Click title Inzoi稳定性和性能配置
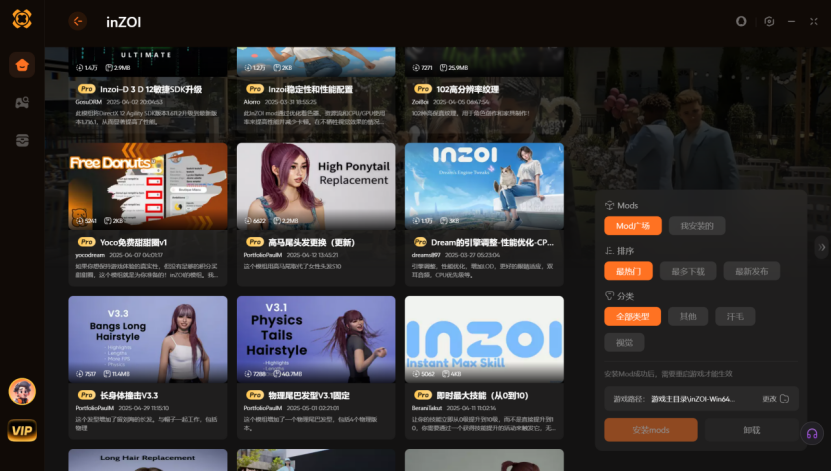Image resolution: width=831 pixels, height=471 pixels. point(310,89)
